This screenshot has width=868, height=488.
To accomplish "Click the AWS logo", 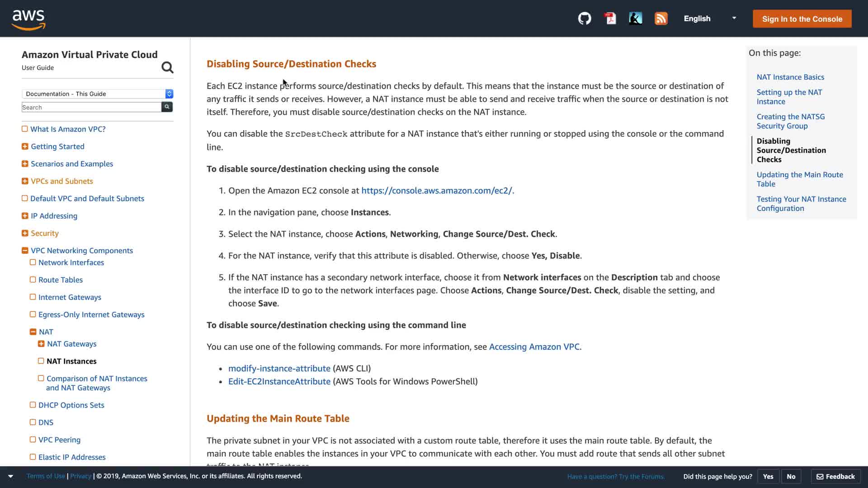I will pos(28,19).
